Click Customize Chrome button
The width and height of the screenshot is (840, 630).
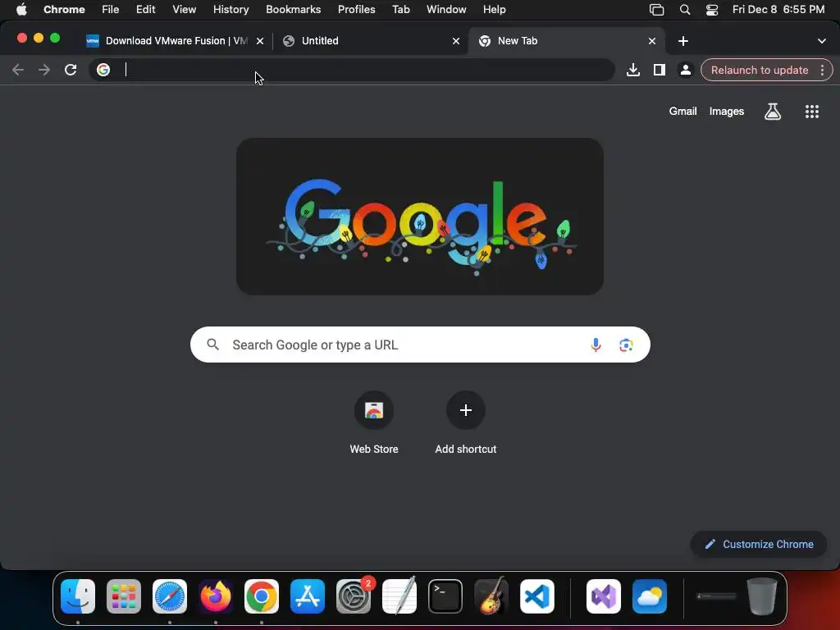coord(759,545)
